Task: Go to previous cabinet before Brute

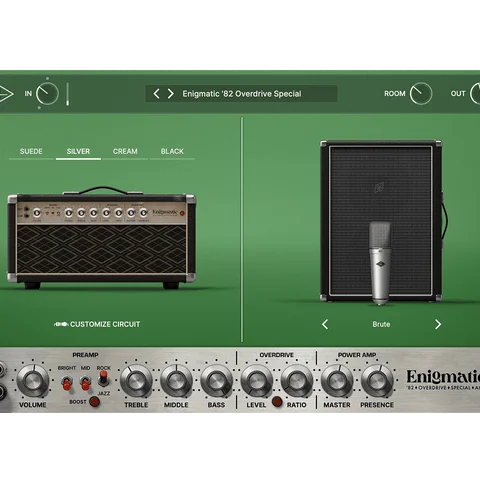Action: (325, 324)
